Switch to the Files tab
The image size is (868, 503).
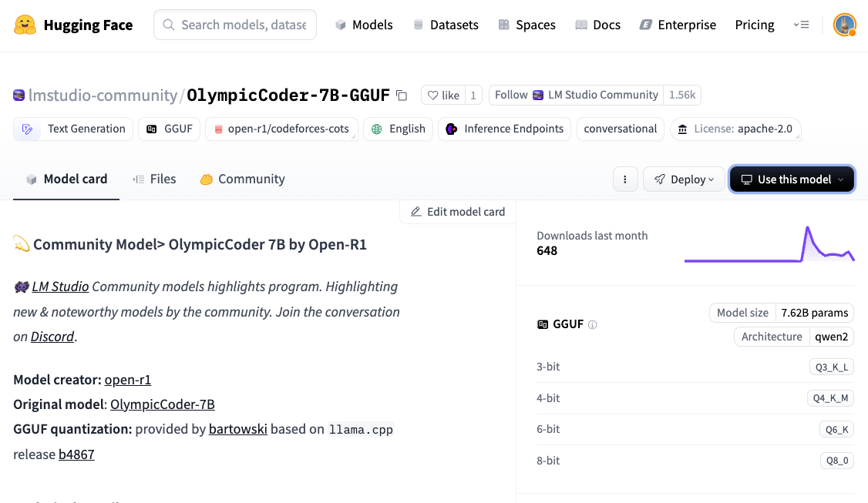tap(154, 179)
